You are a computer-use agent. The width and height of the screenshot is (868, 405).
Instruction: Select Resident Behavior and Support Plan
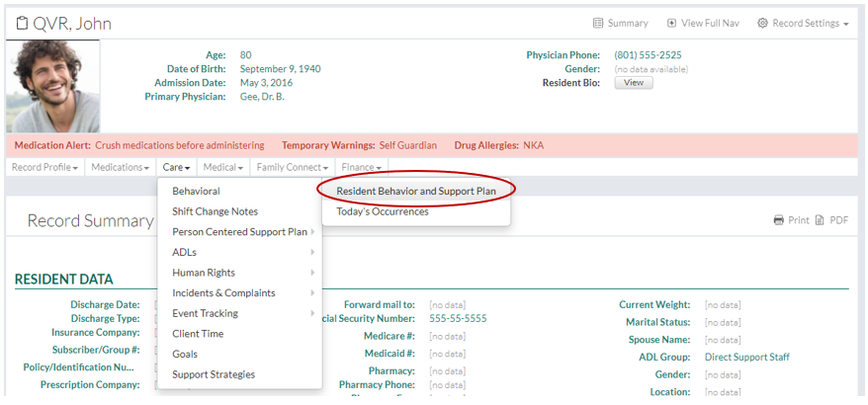coord(415,191)
